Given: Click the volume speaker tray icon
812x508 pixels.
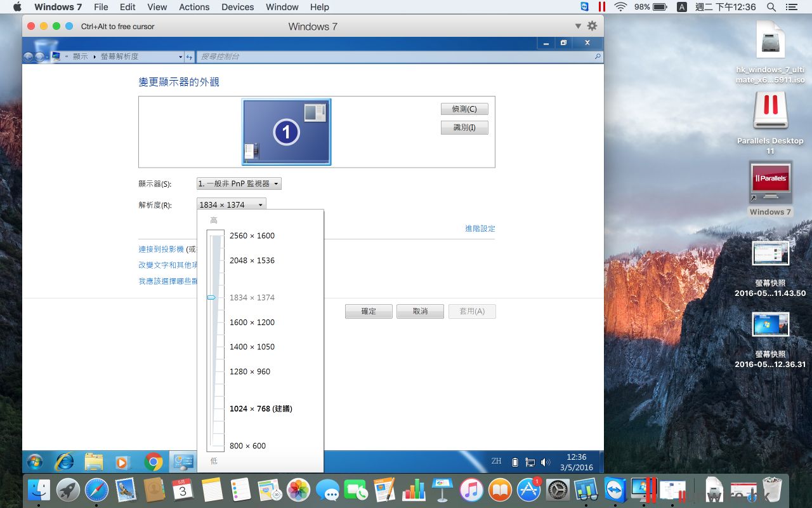Looking at the screenshot, I should (x=544, y=462).
